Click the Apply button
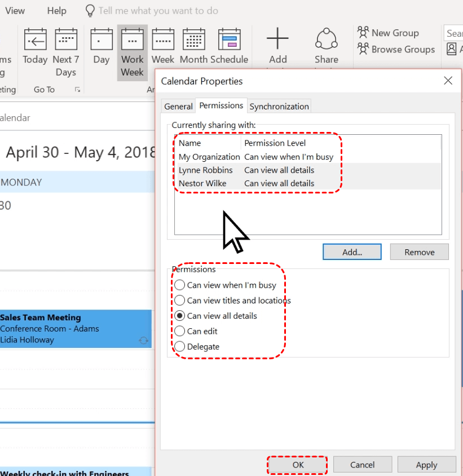The image size is (463, 476). point(426,465)
